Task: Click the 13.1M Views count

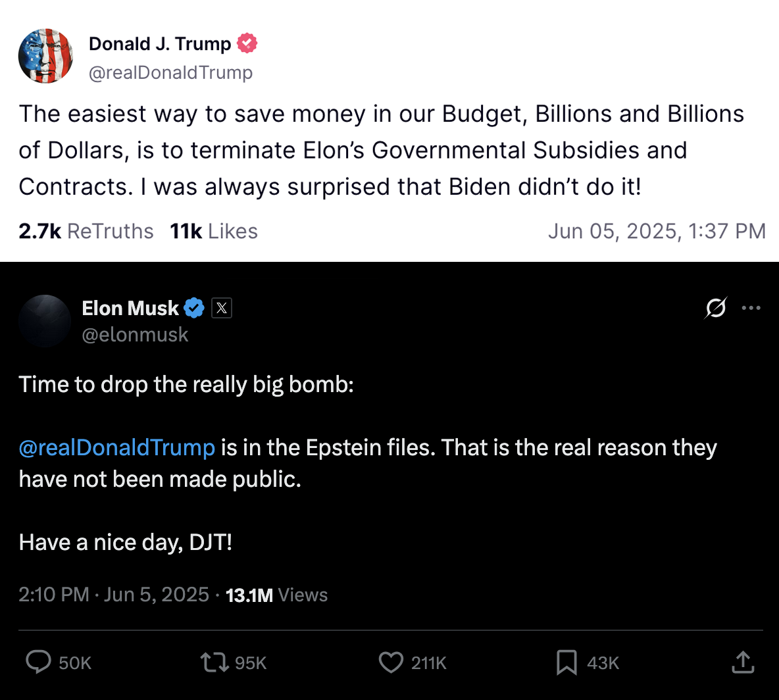Action: 276,595
